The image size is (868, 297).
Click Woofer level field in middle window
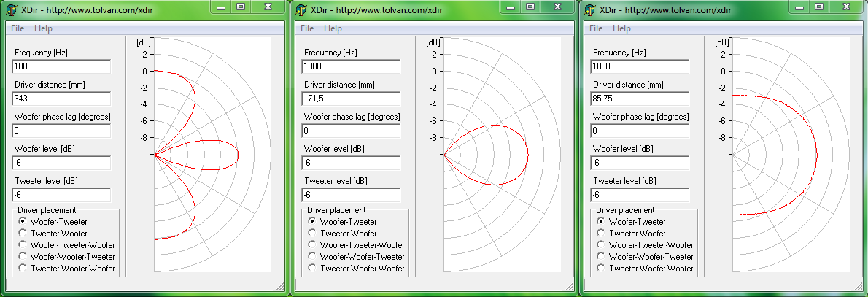(351, 163)
